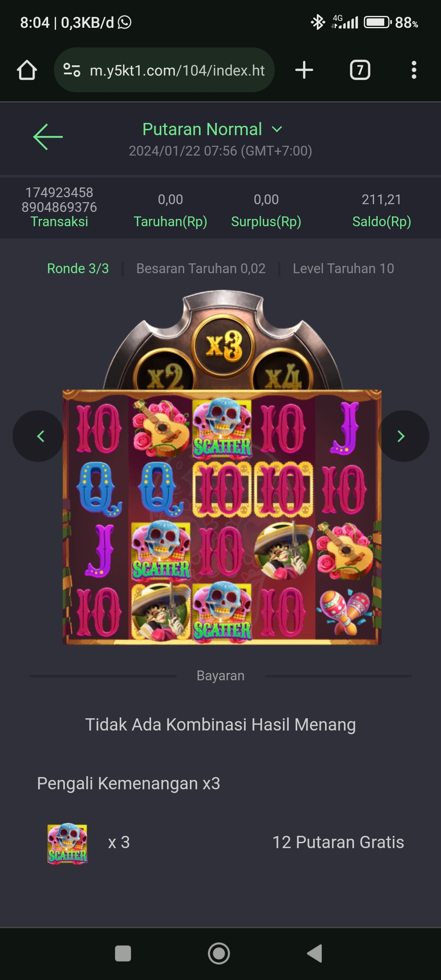Tap the Android back navigation triangle

(x=315, y=953)
